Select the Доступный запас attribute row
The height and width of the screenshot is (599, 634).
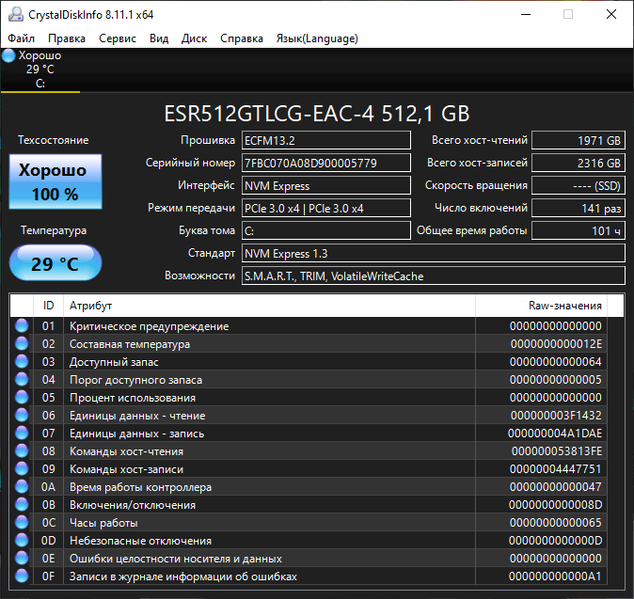coord(300,362)
